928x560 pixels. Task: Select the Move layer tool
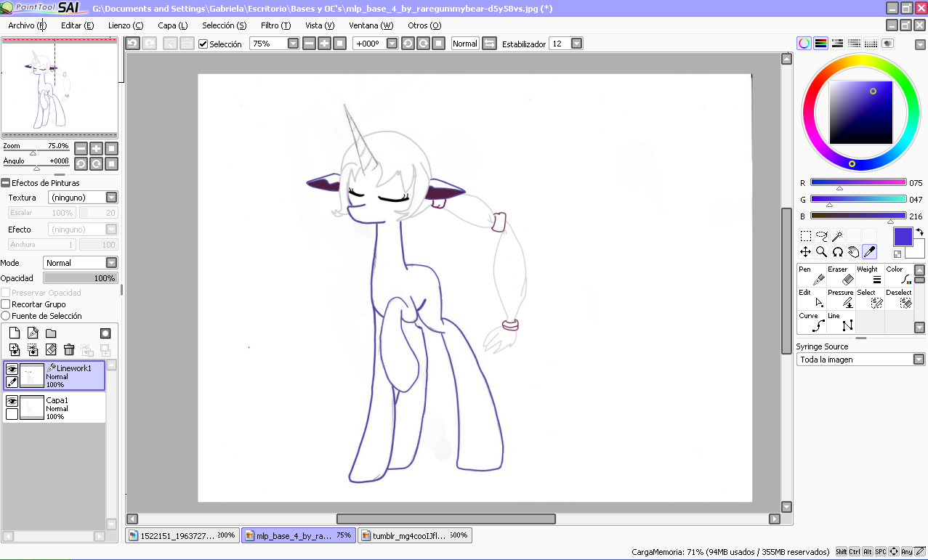[805, 252]
